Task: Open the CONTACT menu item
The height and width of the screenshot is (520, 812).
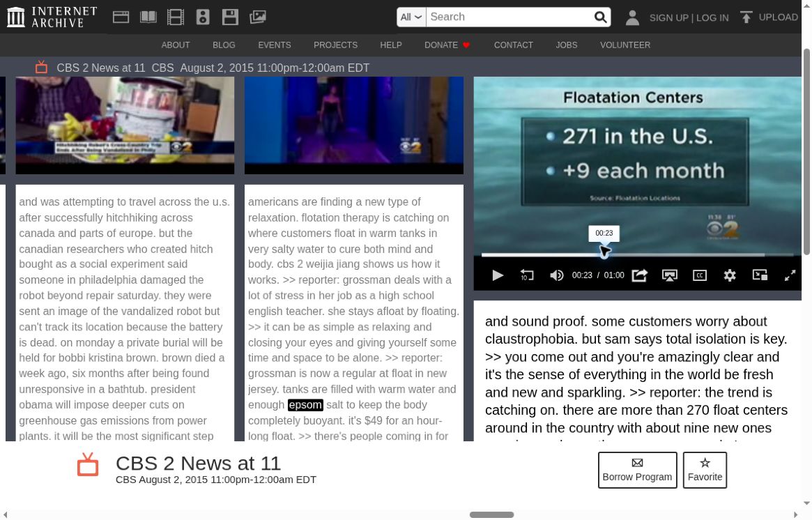Action: pyautogui.click(x=513, y=45)
